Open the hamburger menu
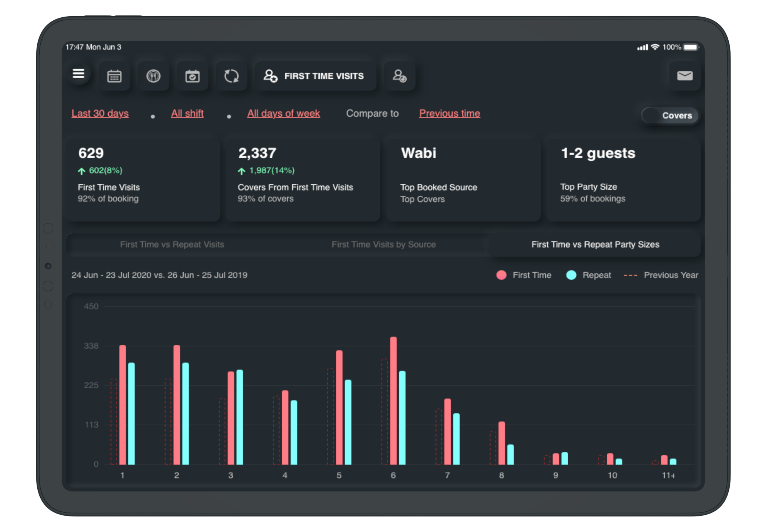The image size is (759, 532). (x=78, y=74)
